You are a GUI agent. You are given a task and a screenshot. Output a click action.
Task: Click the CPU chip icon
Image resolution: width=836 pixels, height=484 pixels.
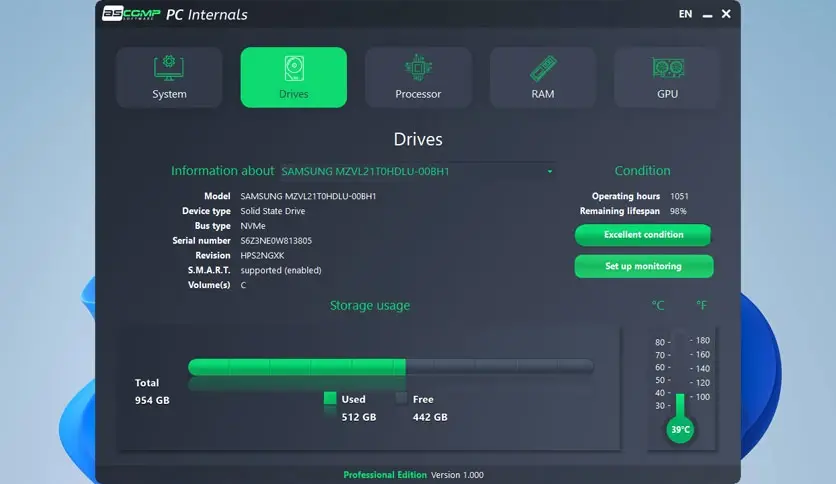pyautogui.click(x=418, y=68)
